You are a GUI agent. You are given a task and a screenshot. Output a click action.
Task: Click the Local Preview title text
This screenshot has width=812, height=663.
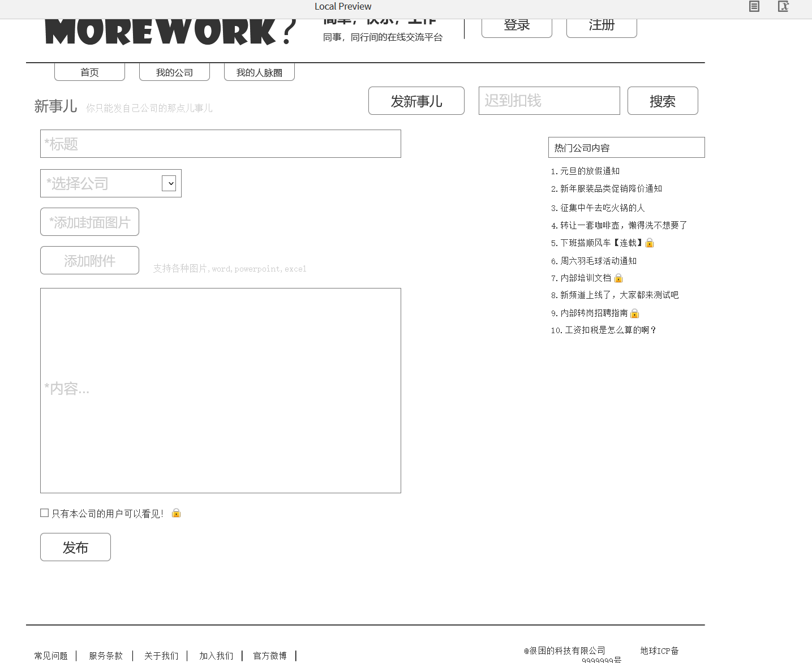click(x=343, y=6)
